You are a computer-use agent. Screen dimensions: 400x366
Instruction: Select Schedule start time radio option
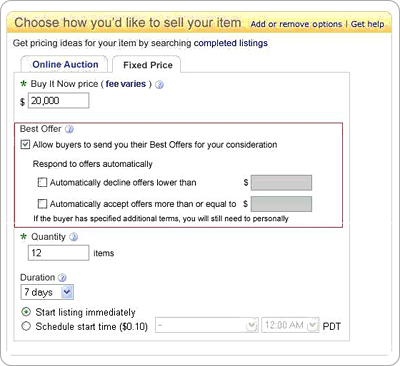click(x=26, y=326)
